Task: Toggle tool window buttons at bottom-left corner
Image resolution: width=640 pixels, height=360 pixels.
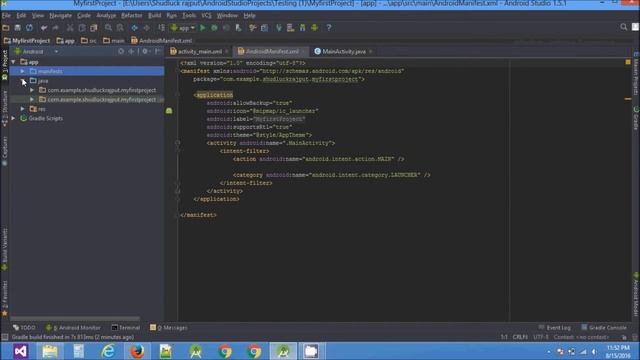Action: click(x=5, y=337)
